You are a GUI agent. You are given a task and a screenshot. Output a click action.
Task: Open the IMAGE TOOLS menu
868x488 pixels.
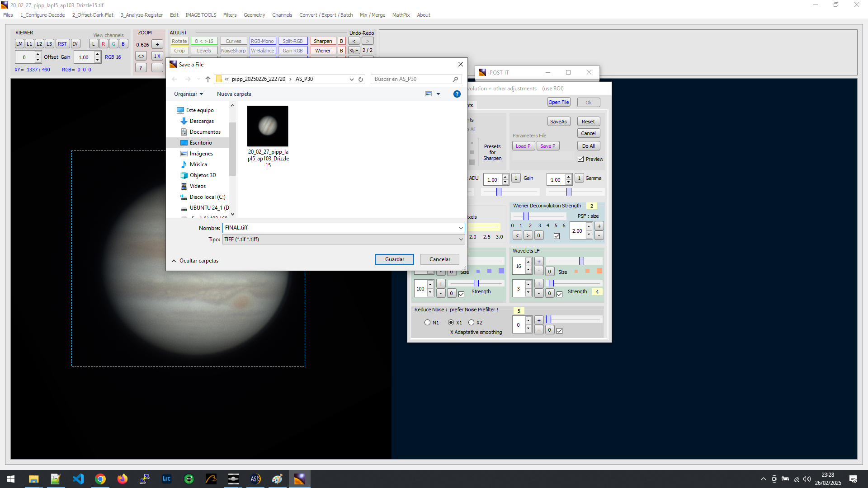[201, 15]
